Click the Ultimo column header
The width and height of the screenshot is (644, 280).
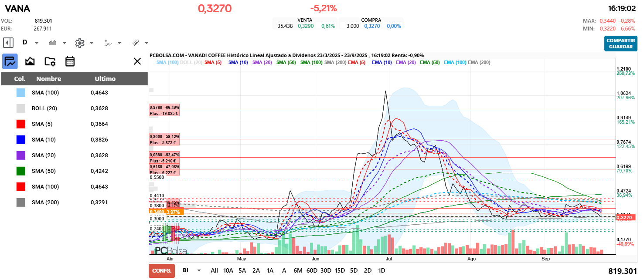tap(105, 79)
